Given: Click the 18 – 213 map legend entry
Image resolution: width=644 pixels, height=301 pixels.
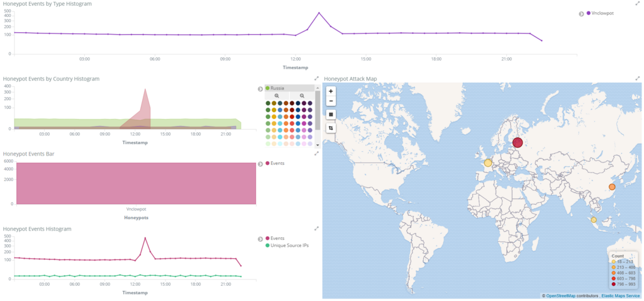Looking at the screenshot, I should (x=623, y=261).
